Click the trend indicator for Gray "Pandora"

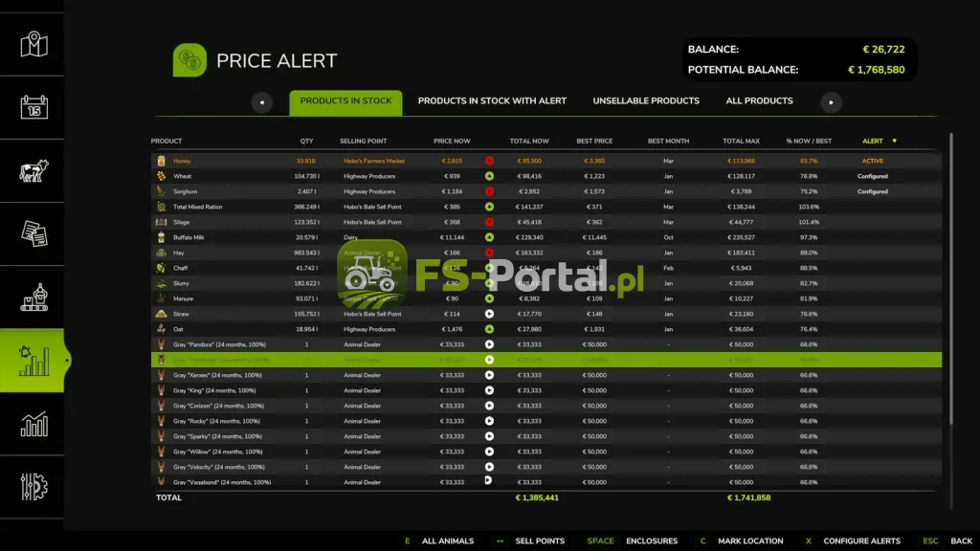point(489,344)
